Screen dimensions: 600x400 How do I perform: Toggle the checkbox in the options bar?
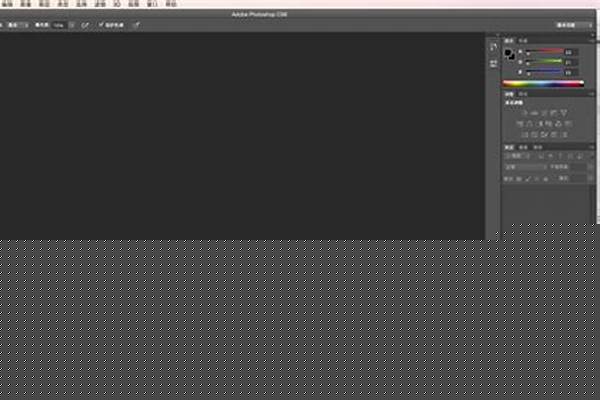[101, 23]
